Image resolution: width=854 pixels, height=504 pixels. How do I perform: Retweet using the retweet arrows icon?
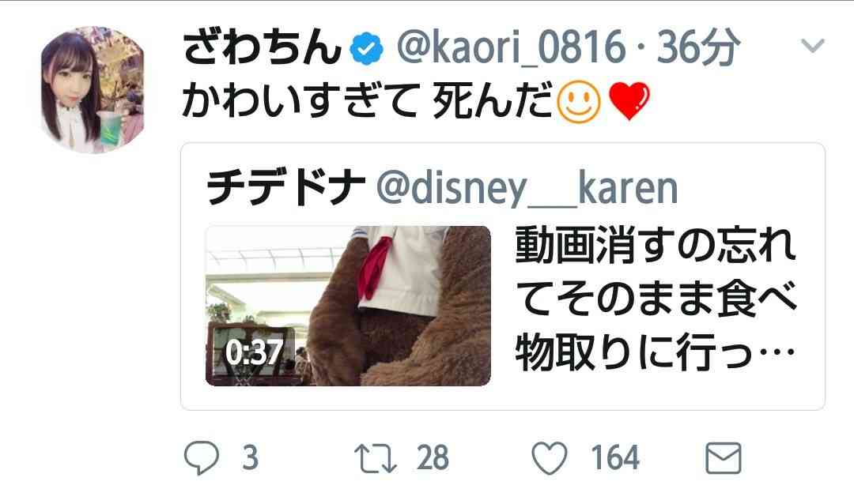tap(376, 458)
